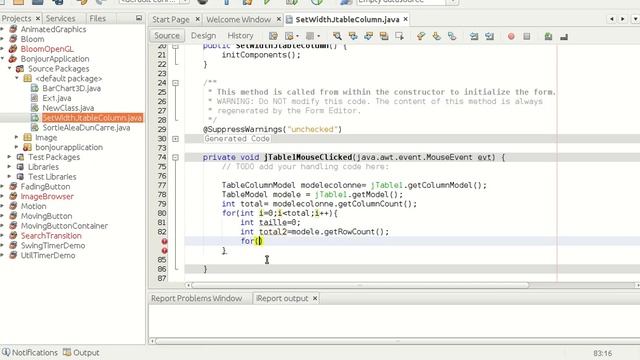
Task: Click error marker on line 84
Action: (164, 251)
